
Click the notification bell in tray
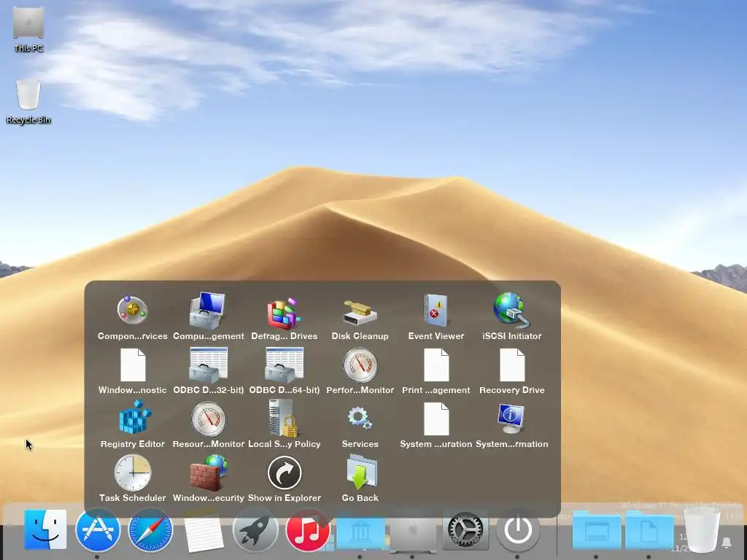coord(727,542)
